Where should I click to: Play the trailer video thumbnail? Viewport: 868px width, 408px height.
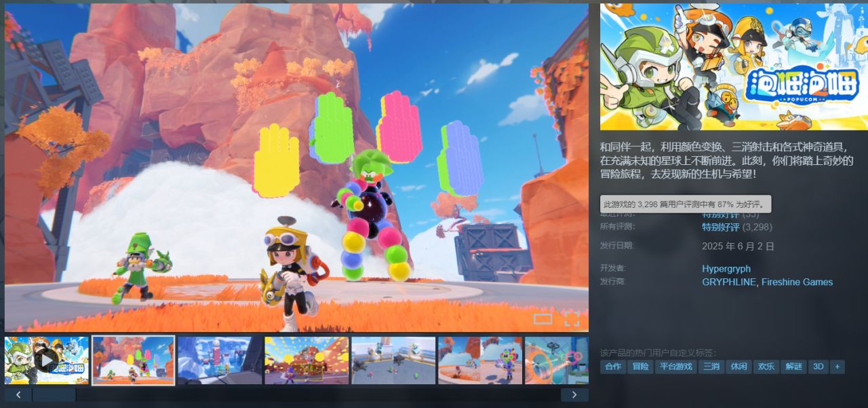pyautogui.click(x=47, y=360)
